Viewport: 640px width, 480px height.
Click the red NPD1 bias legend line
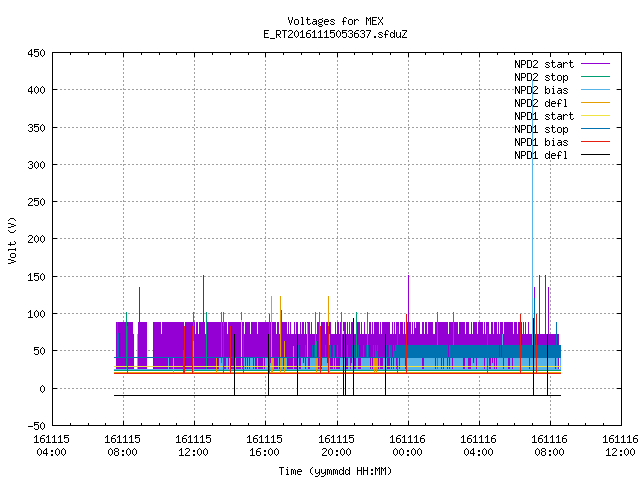(x=595, y=142)
